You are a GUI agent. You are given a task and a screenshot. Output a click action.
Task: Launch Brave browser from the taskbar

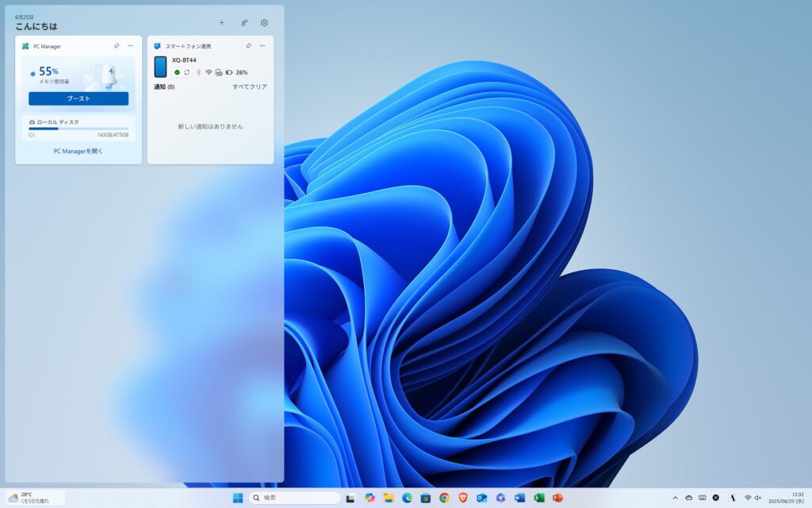(x=463, y=498)
